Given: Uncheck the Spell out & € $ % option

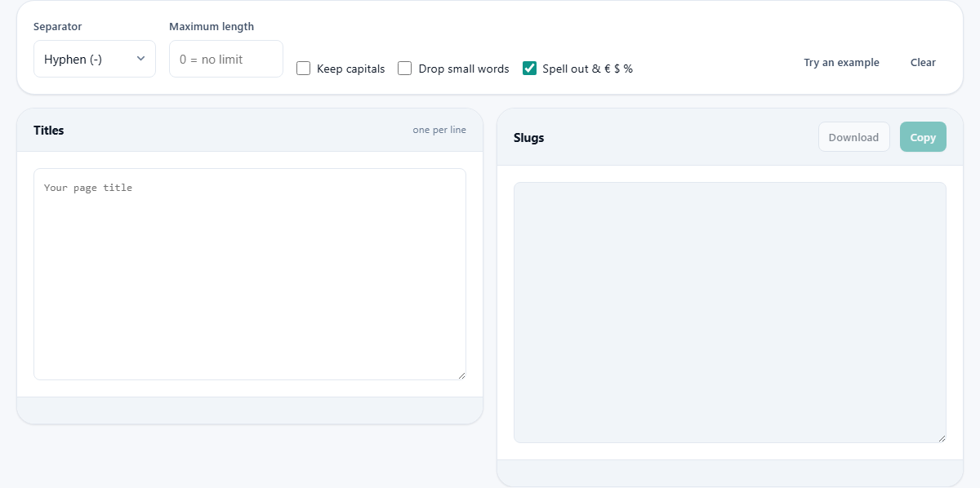Looking at the screenshot, I should [x=529, y=69].
